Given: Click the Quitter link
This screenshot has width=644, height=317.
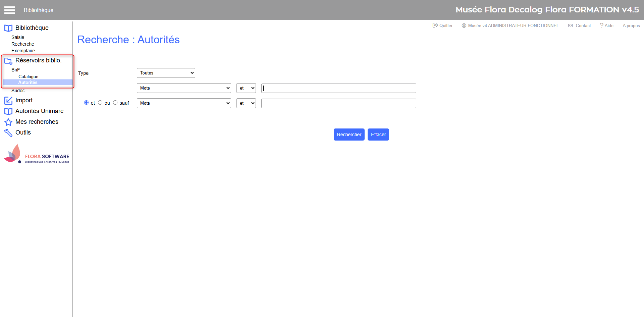Looking at the screenshot, I should coord(442,26).
